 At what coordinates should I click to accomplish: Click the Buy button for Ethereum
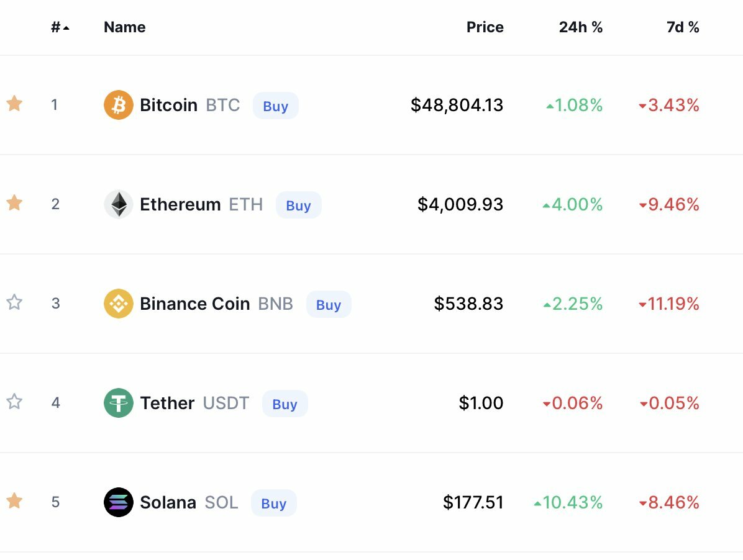click(299, 205)
